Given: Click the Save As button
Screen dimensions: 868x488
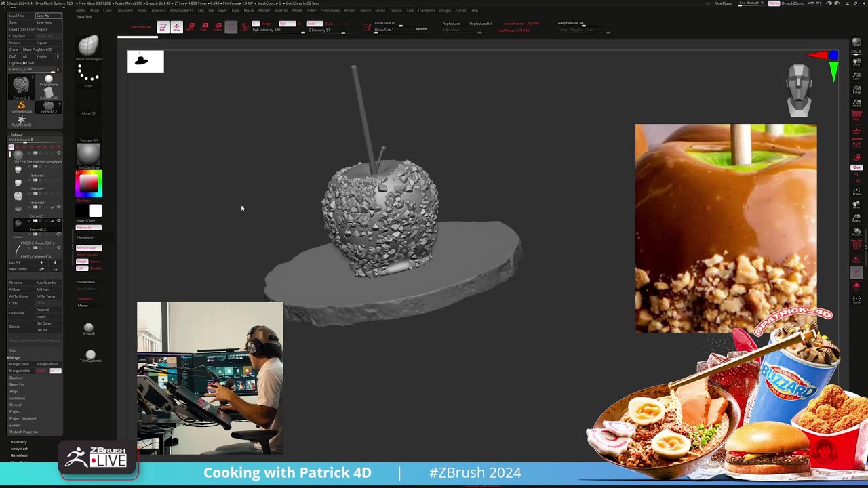Looking at the screenshot, I should (x=48, y=16).
